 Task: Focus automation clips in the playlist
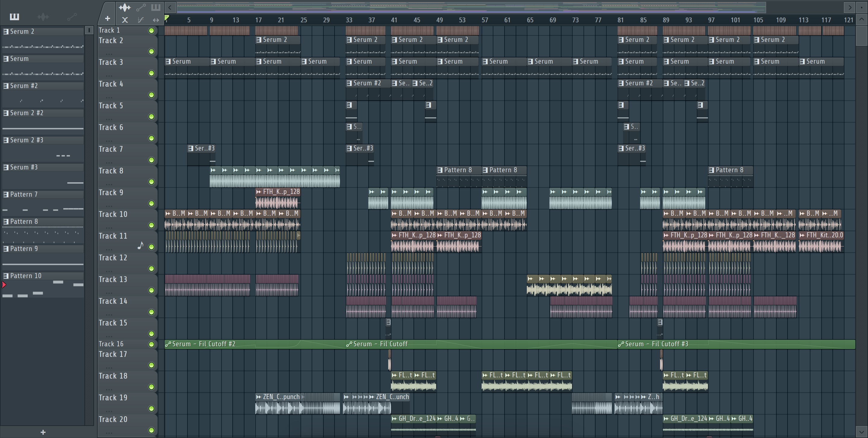pos(141,7)
